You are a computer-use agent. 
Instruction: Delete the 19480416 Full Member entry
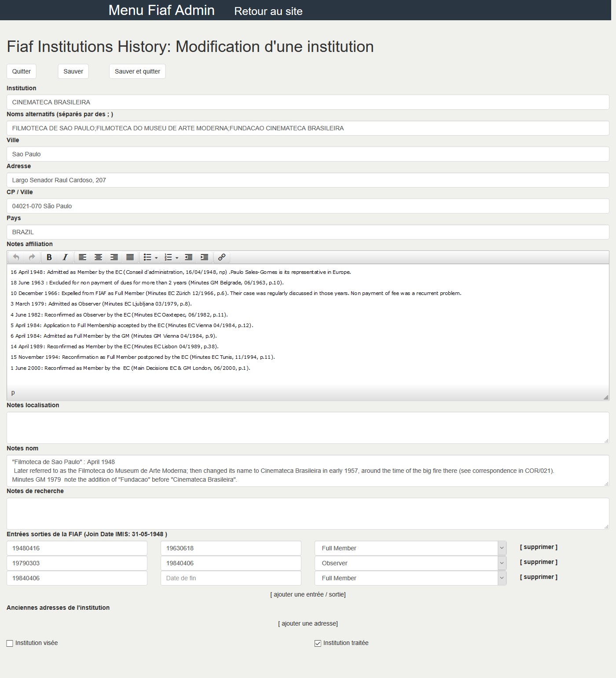click(539, 547)
